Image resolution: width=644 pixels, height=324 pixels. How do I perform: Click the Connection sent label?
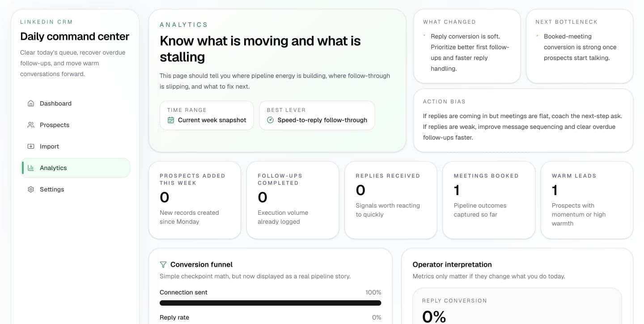pos(183,292)
